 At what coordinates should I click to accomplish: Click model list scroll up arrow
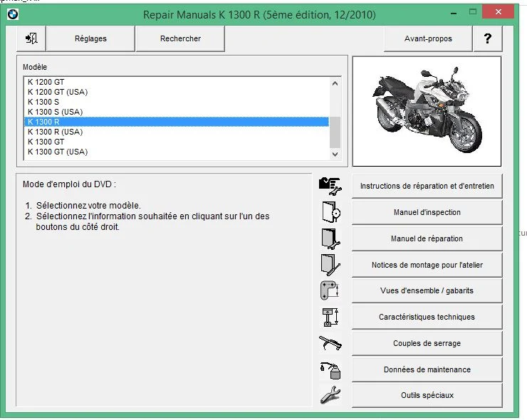coord(335,83)
